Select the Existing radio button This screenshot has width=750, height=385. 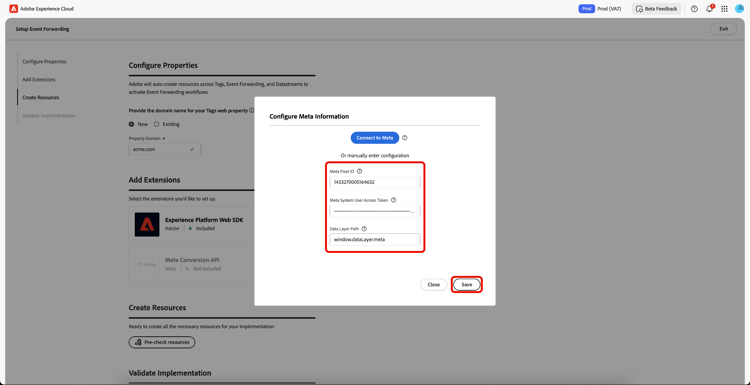pos(156,124)
